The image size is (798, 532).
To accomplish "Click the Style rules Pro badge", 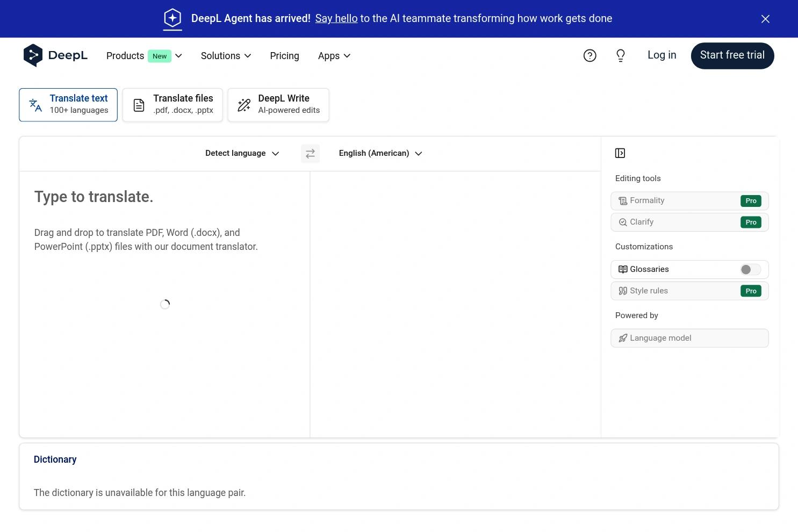I will (x=751, y=291).
